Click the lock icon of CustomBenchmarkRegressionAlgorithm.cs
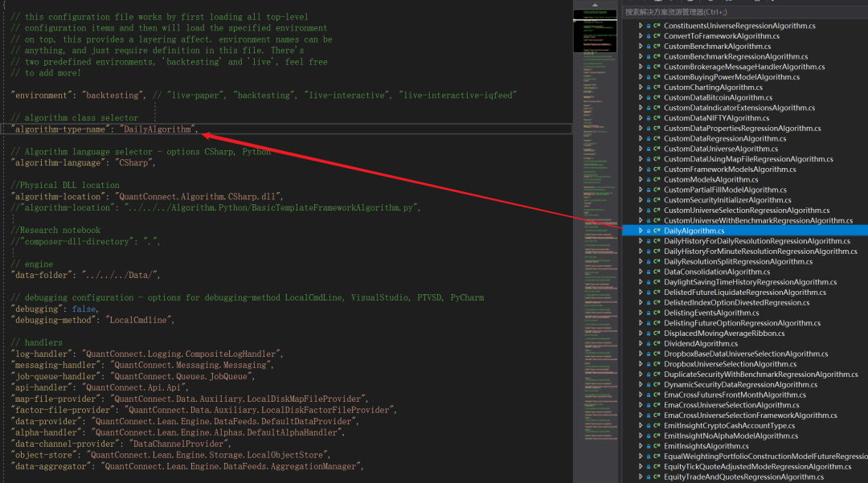This screenshot has height=483, width=868. (649, 56)
